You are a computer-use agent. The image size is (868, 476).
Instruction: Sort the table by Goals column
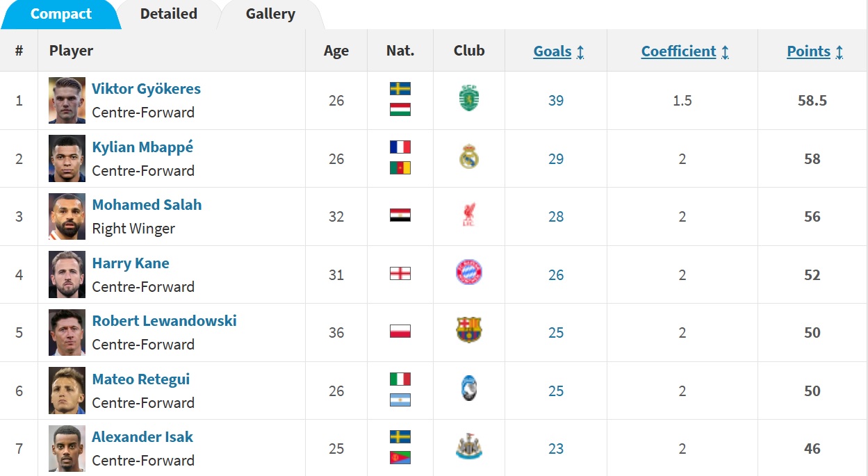pos(559,51)
